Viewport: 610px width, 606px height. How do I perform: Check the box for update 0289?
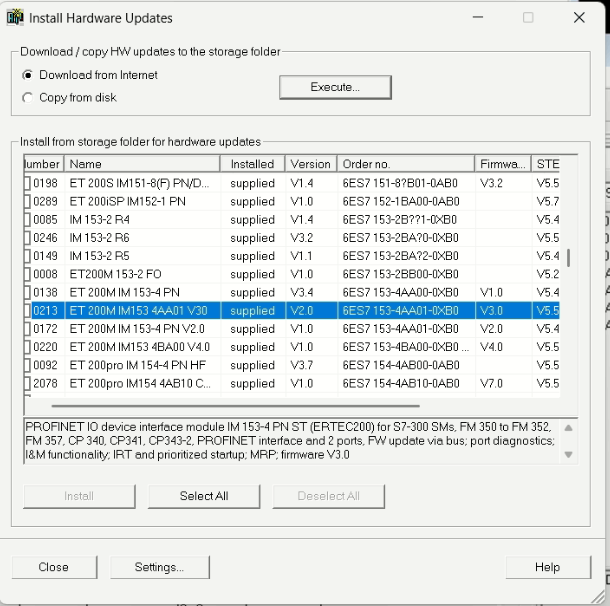point(27,201)
